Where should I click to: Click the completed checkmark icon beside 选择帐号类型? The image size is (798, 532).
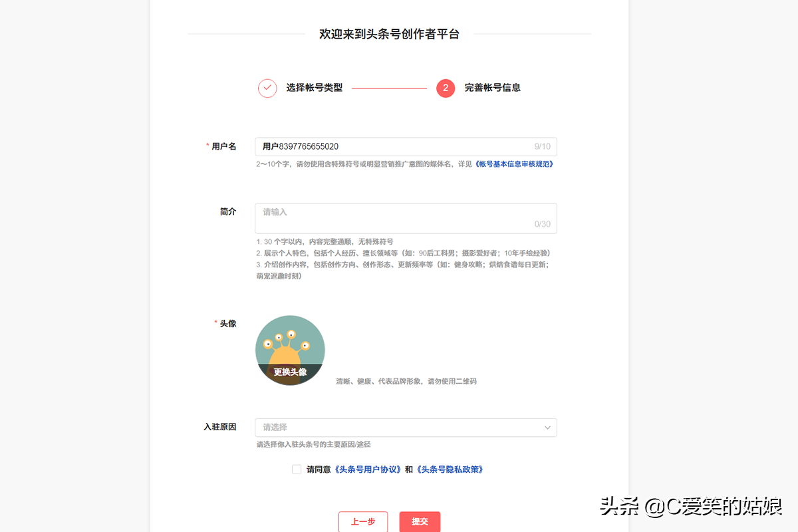pos(267,88)
